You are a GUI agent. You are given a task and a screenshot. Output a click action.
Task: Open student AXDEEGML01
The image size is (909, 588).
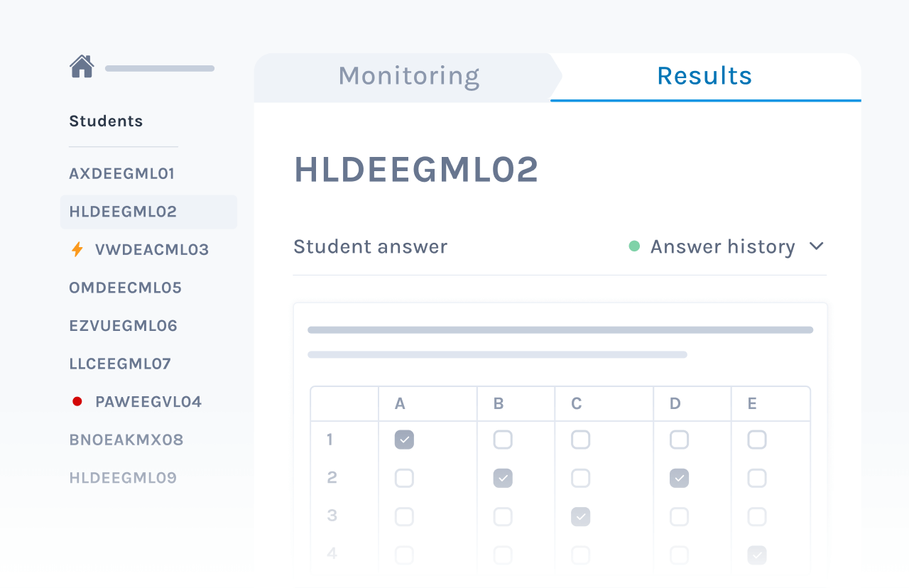coord(121,173)
